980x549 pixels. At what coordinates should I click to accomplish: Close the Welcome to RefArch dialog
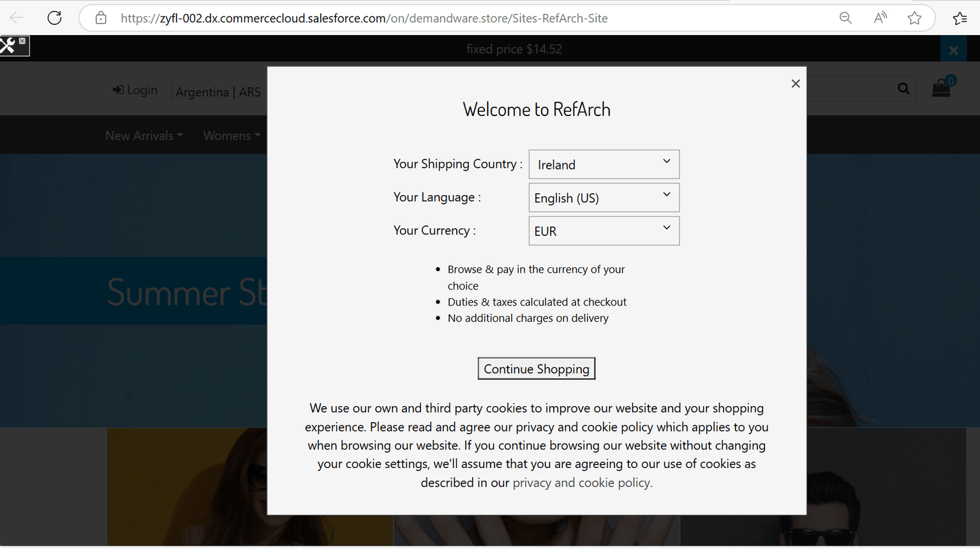tap(796, 84)
